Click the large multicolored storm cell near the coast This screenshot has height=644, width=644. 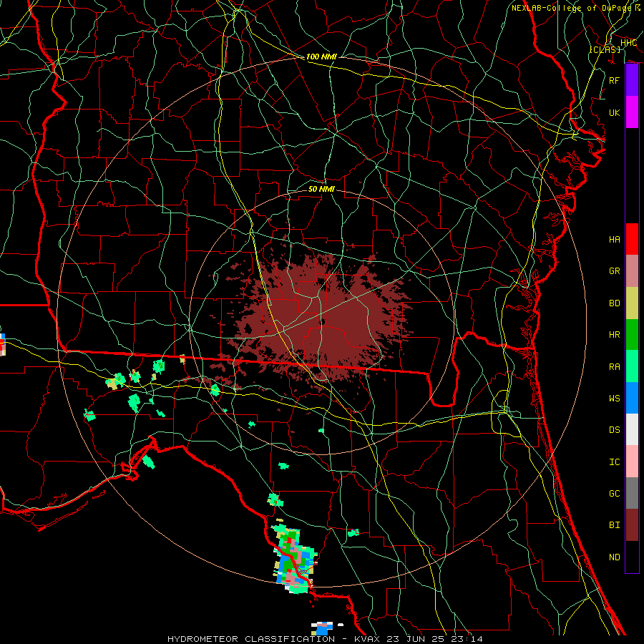tap(293, 559)
